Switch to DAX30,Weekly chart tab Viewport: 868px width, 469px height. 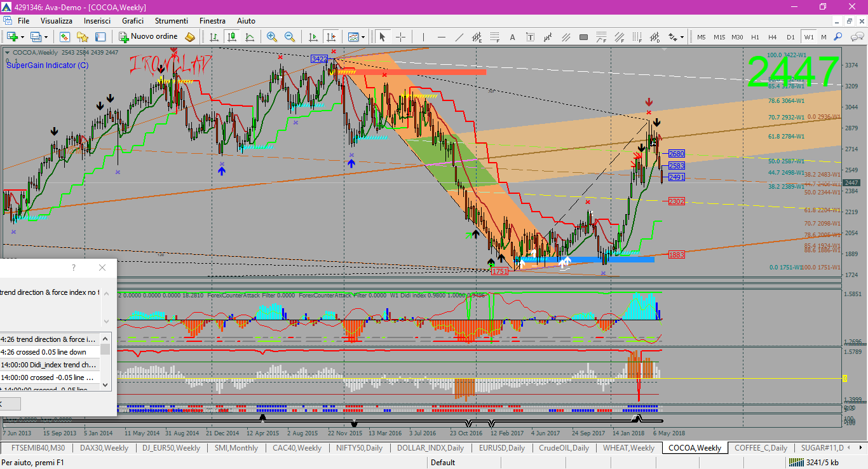tap(104, 448)
